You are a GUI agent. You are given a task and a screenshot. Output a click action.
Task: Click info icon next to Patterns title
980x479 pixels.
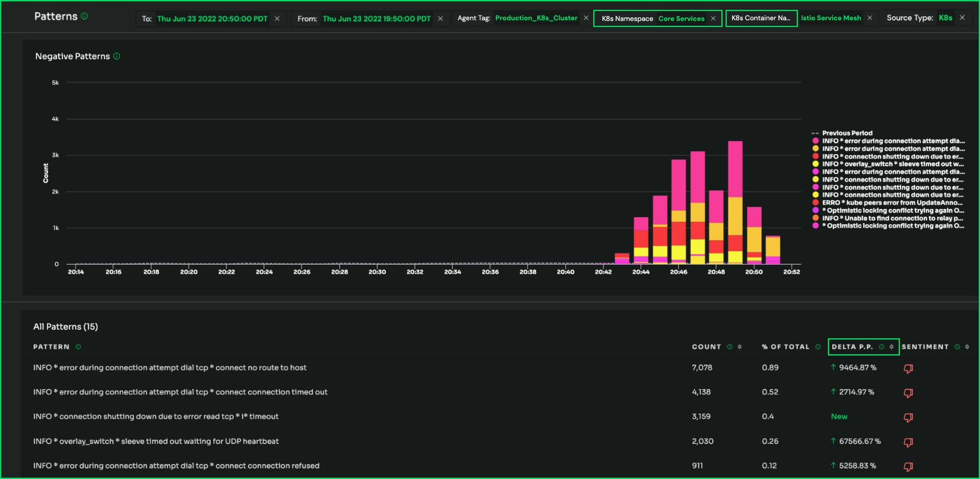[84, 17]
